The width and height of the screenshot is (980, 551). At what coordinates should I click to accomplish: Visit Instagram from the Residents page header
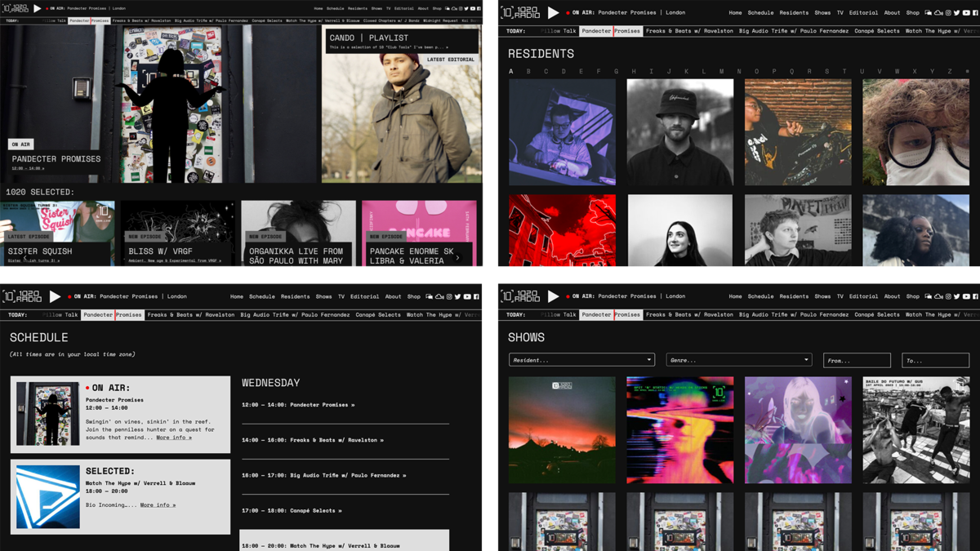(948, 13)
